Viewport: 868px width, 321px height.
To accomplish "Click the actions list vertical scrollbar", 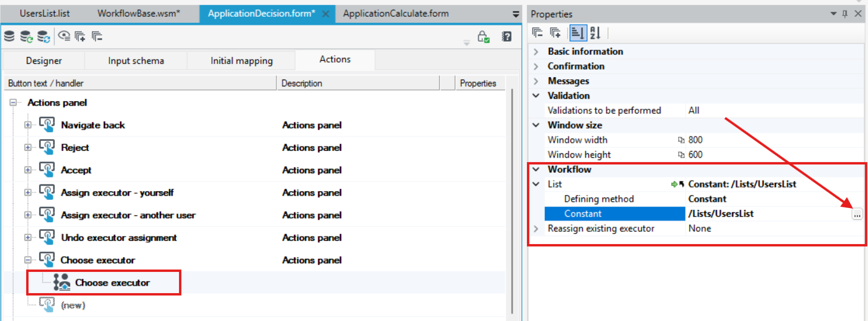I will coord(513,202).
